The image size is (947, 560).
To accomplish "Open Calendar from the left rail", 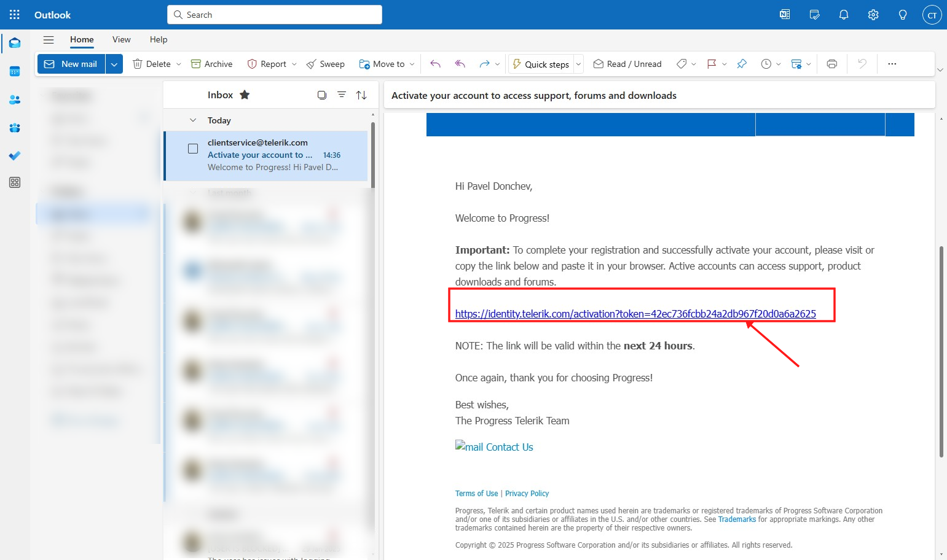I will click(15, 71).
